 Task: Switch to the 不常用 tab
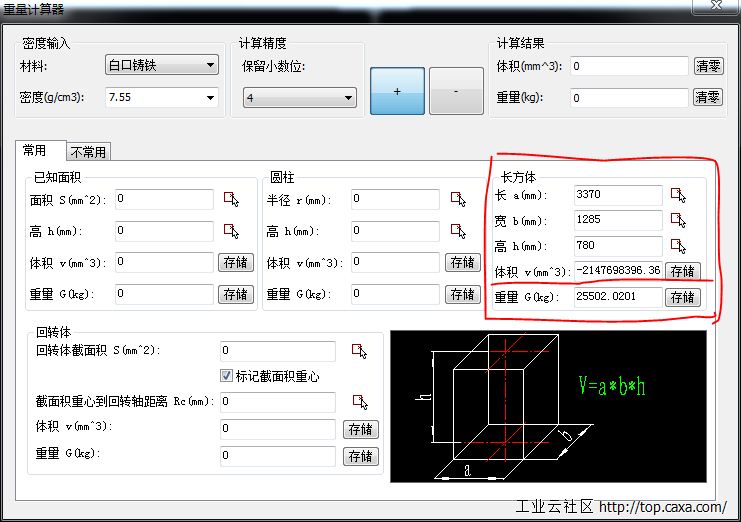point(88,152)
